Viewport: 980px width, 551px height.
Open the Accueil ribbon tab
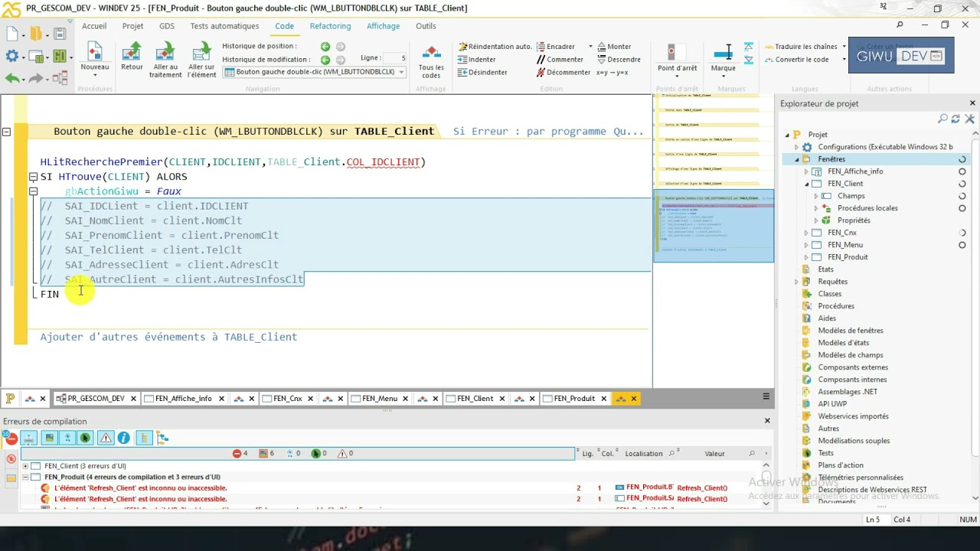pos(94,26)
